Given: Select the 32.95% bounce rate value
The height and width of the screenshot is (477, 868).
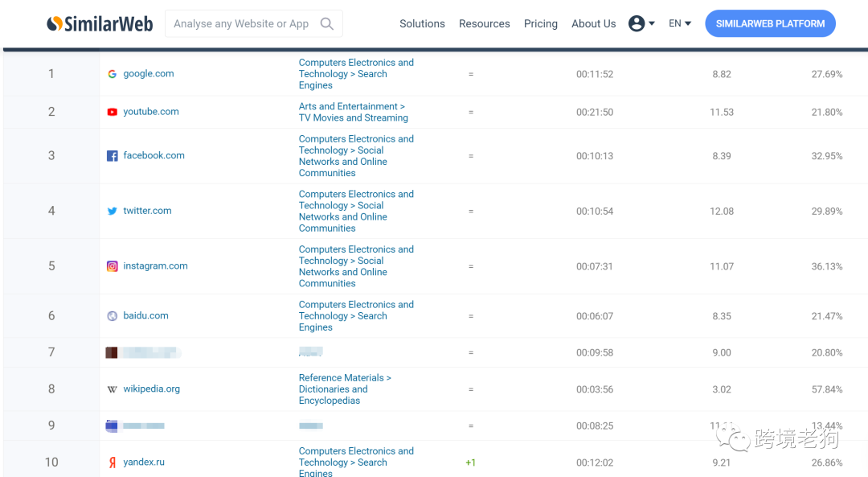Looking at the screenshot, I should (827, 156).
